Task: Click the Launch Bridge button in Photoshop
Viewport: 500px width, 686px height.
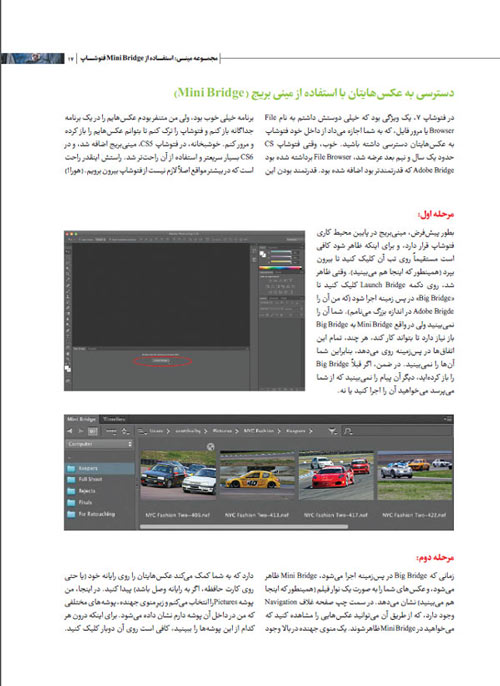Action: (x=161, y=360)
